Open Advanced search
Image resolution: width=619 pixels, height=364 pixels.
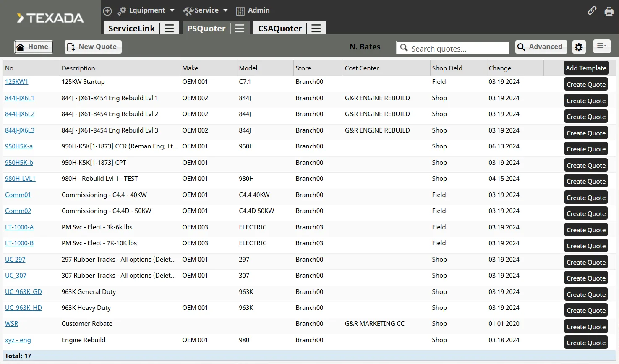tap(541, 47)
